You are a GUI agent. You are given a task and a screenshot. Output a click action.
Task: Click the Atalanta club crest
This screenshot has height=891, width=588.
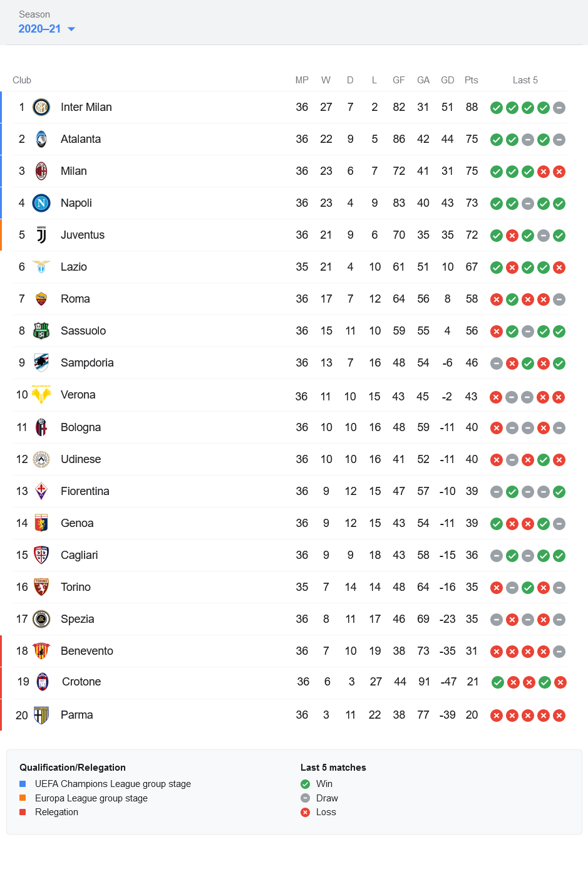point(41,139)
